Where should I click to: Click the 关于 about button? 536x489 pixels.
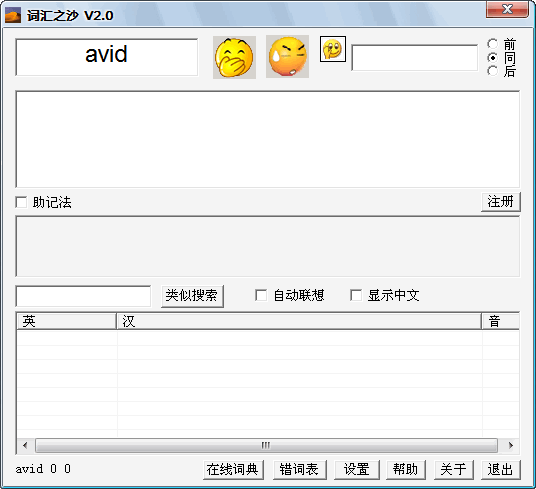(454, 470)
